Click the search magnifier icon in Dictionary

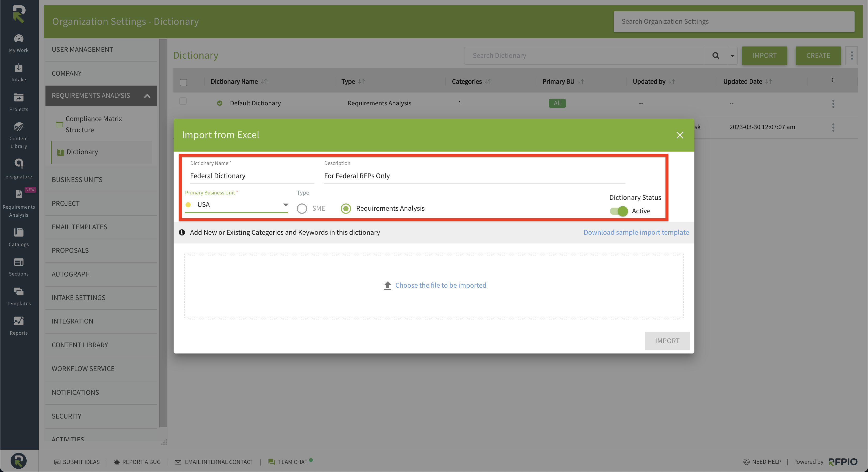tap(716, 56)
